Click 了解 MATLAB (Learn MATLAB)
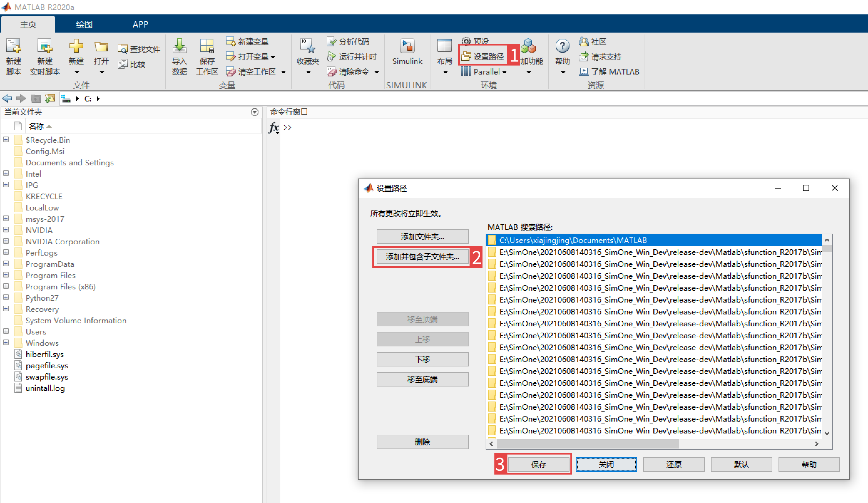 [609, 72]
